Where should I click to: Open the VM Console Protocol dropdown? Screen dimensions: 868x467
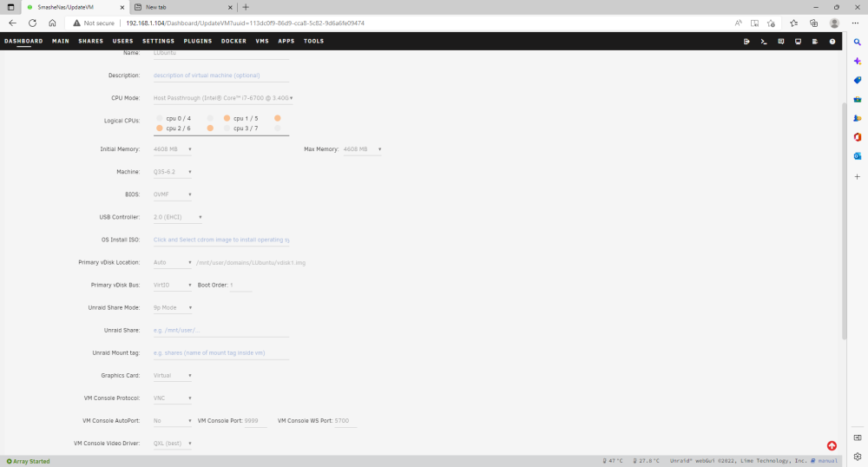click(x=173, y=398)
